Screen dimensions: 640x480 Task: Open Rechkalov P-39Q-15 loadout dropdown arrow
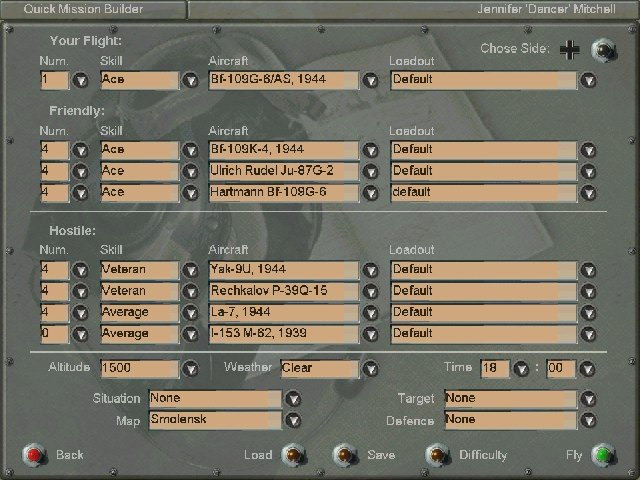click(x=589, y=291)
